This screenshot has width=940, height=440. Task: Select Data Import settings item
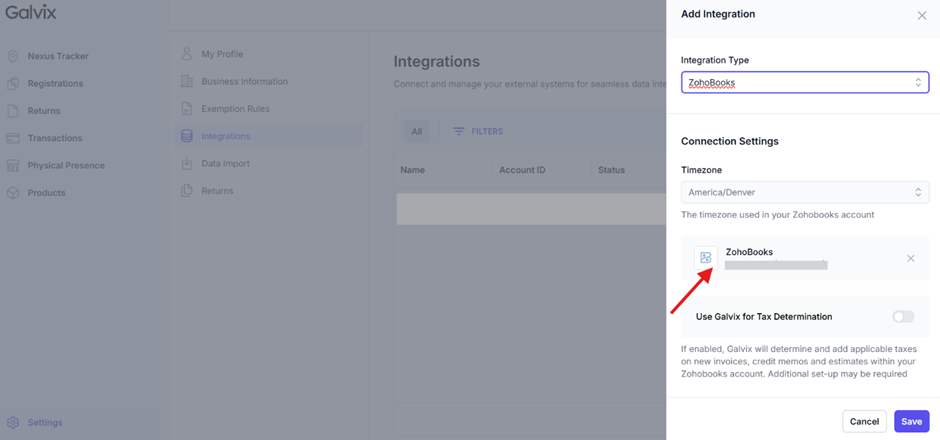[225, 164]
